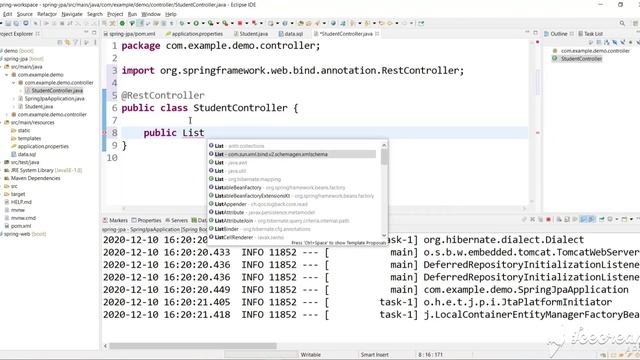
Task: Open the Source menu
Action: point(24,14)
